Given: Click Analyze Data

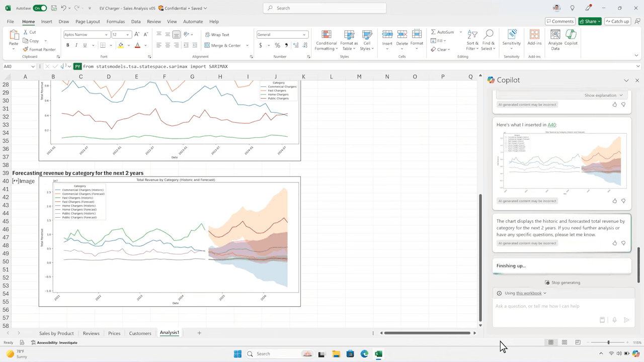Looking at the screenshot, I should pyautogui.click(x=555, y=40).
